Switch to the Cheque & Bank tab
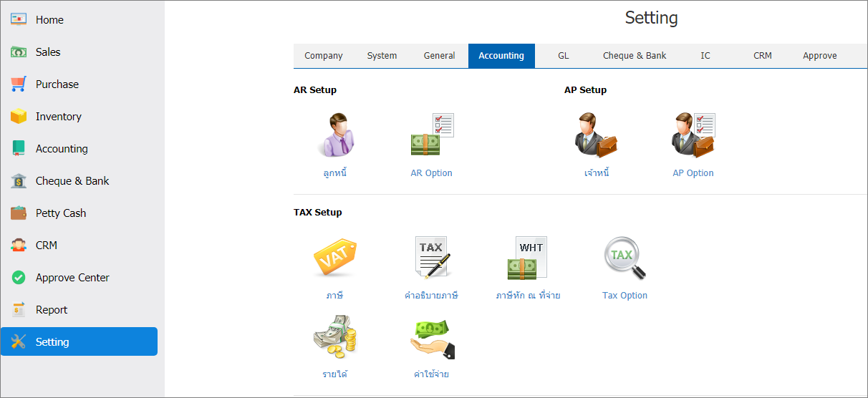 click(x=635, y=56)
